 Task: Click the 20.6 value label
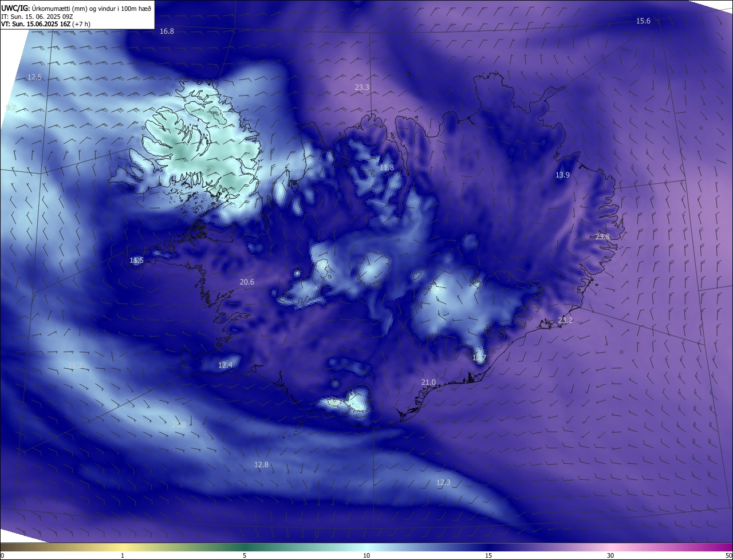[247, 282]
